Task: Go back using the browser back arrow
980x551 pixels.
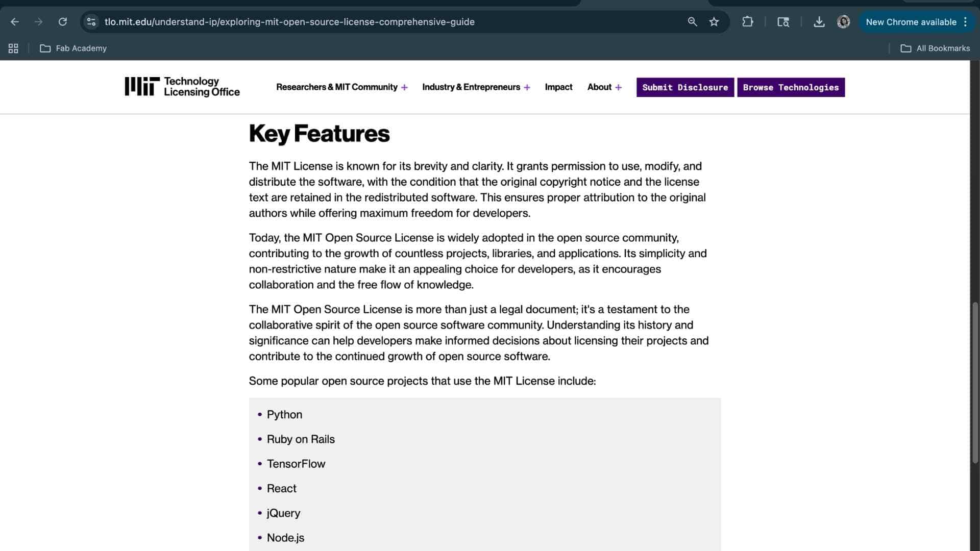Action: point(15,22)
